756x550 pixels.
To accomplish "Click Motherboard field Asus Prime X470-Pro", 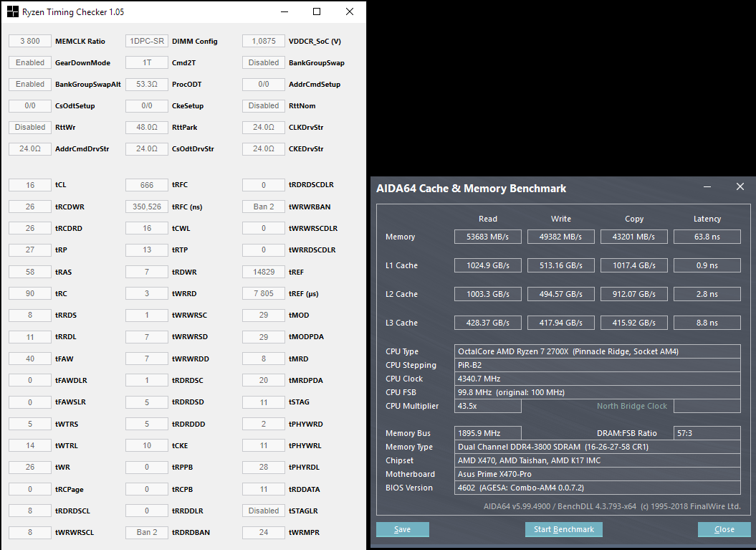I will (x=598, y=474).
